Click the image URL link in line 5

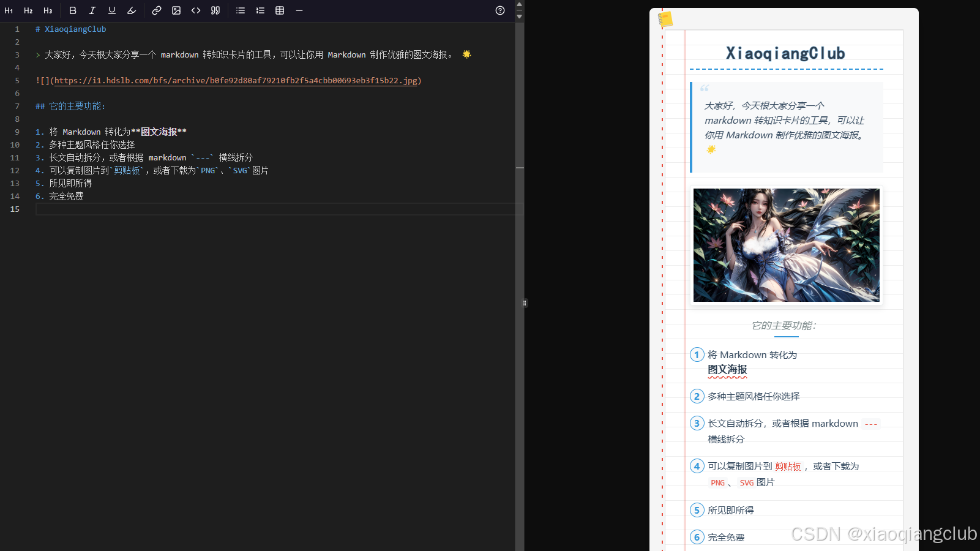(x=236, y=81)
